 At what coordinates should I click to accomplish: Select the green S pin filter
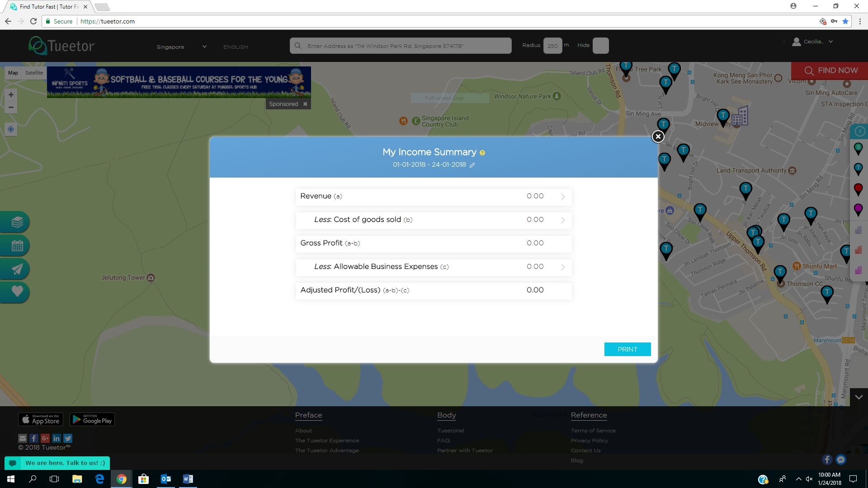point(858,149)
